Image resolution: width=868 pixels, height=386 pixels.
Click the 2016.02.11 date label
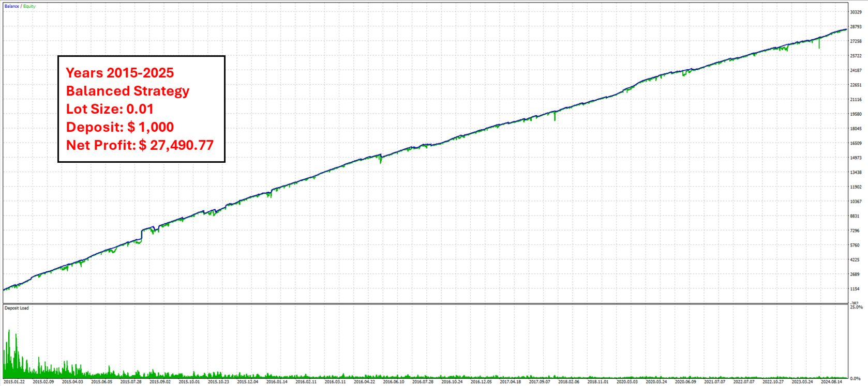pos(306,382)
